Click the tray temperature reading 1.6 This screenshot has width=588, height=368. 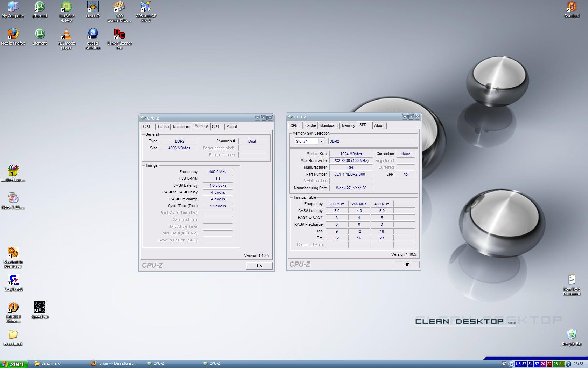pos(518,364)
